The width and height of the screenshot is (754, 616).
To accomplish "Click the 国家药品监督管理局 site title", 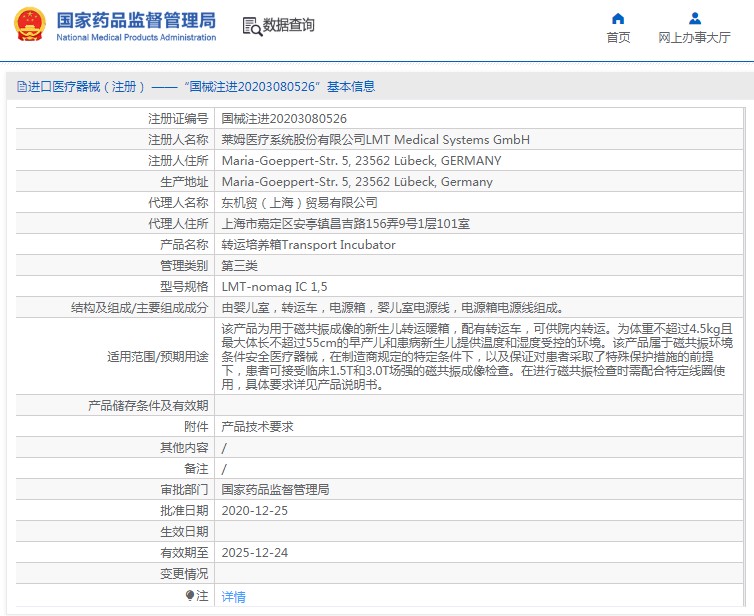I will [136, 21].
